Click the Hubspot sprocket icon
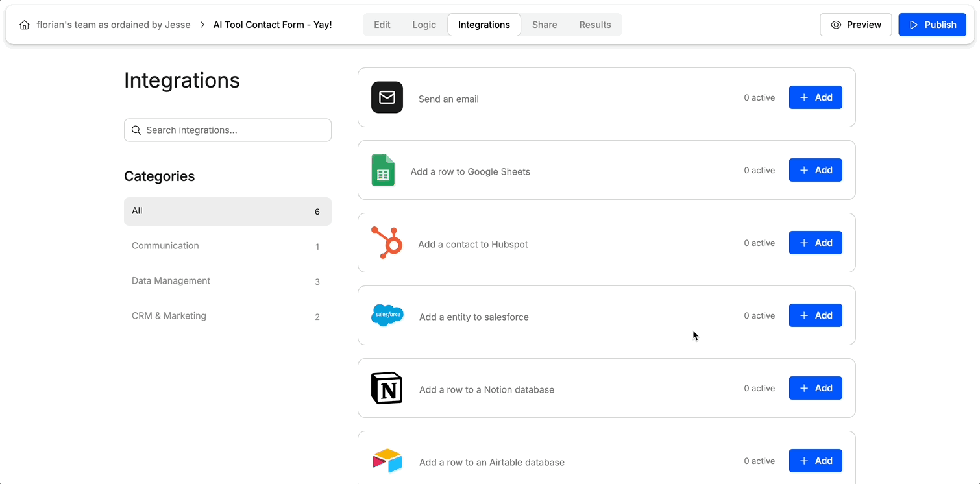 pos(387,242)
